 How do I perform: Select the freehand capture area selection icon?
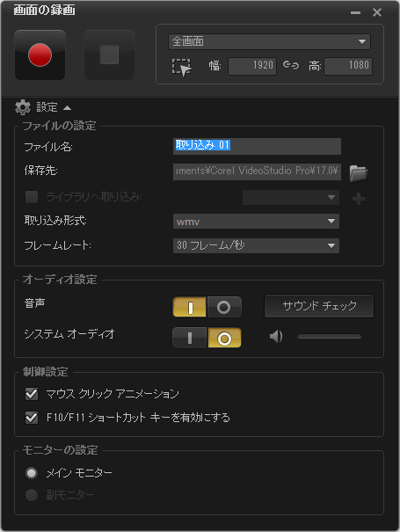click(x=182, y=68)
